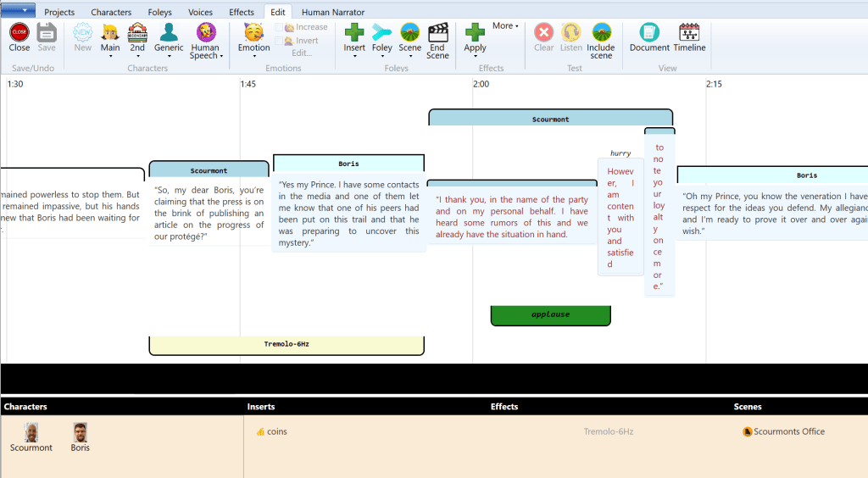868x478 pixels.
Task: Select the green applause foley block
Action: [550, 314]
